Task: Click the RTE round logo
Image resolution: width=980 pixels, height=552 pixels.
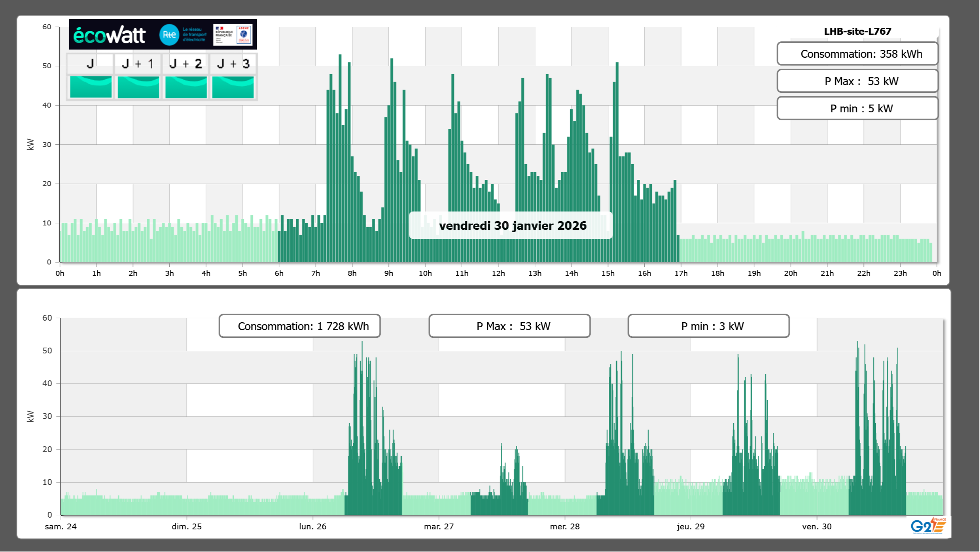Action: [x=169, y=35]
